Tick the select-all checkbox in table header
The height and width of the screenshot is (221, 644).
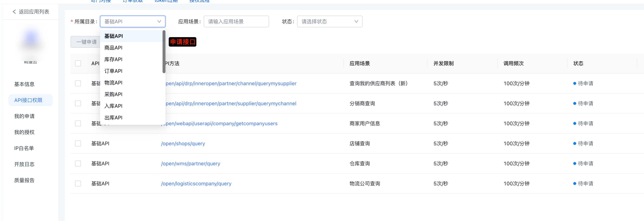point(78,63)
